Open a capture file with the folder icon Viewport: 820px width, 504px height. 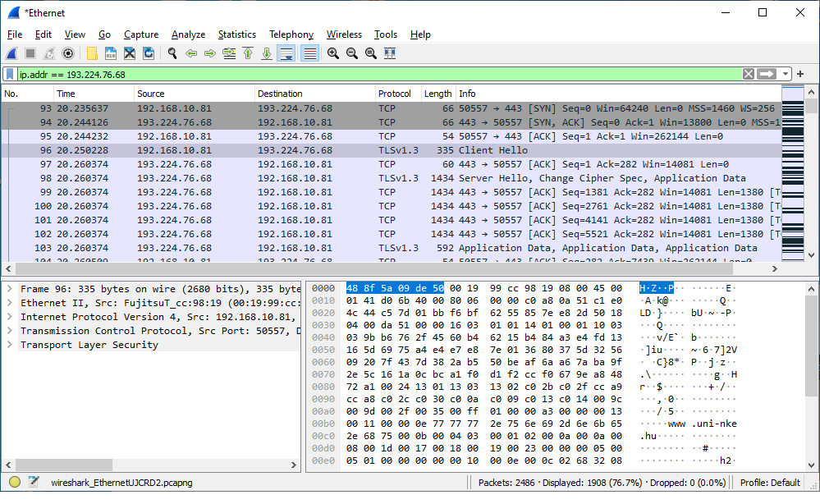92,53
